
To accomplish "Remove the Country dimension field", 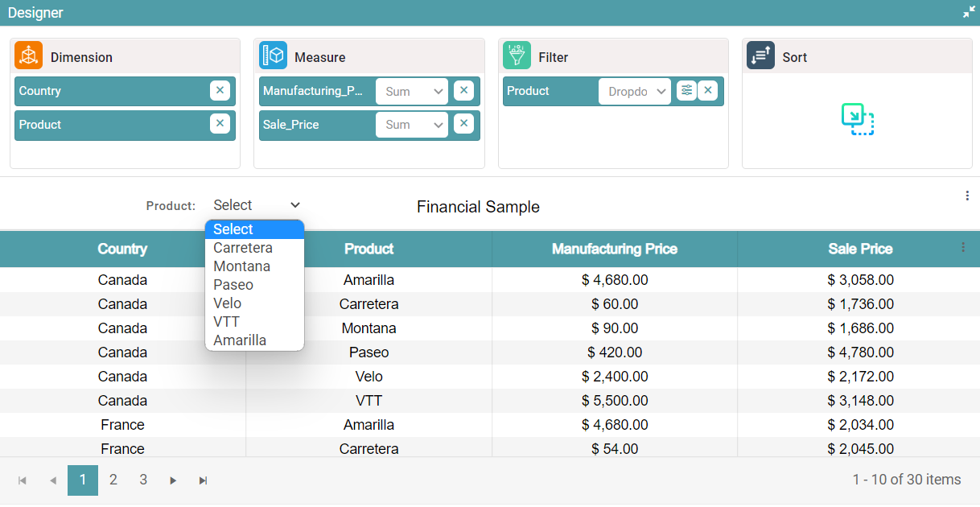I will coord(220,91).
